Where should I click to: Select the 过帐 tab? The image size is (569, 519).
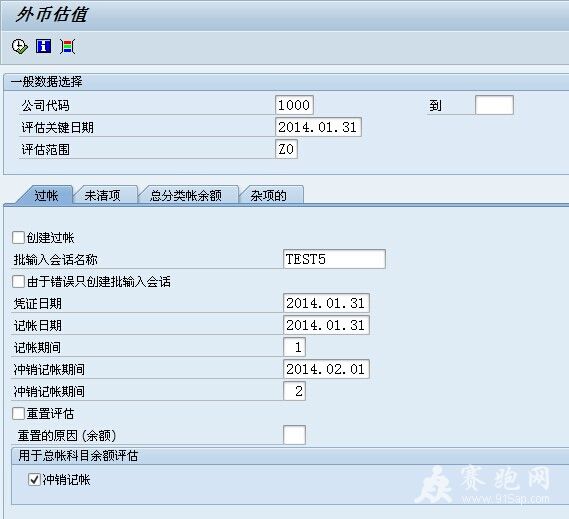[46, 196]
